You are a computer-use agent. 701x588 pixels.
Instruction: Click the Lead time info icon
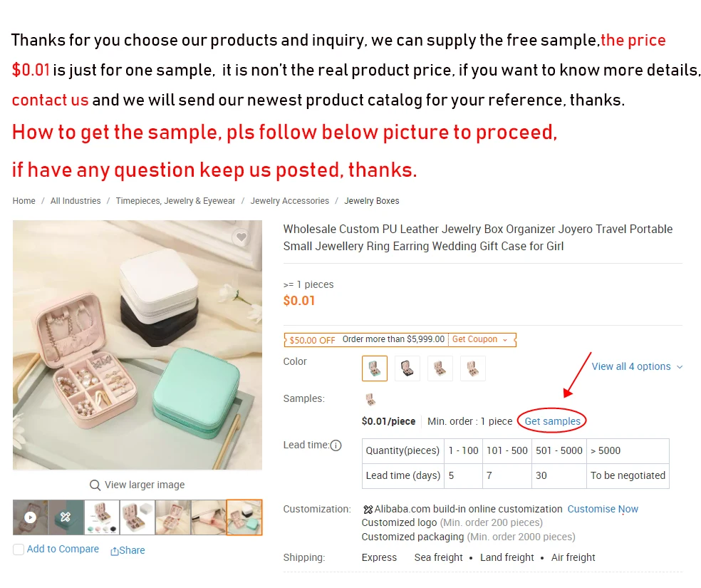click(336, 445)
